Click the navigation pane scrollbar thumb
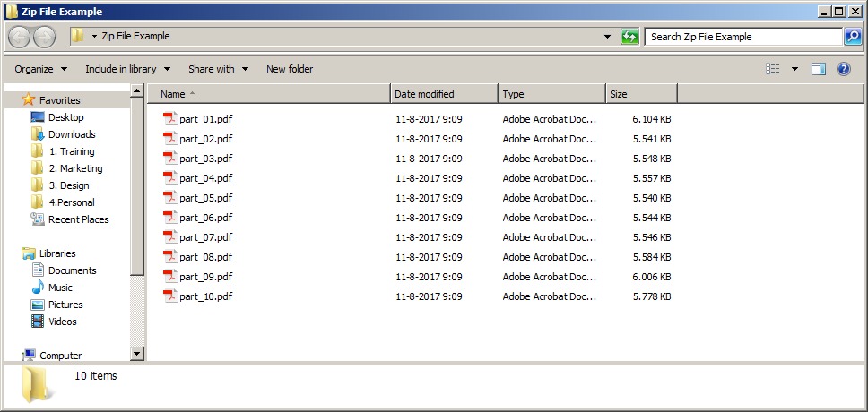The height and width of the screenshot is (412, 868). pyautogui.click(x=136, y=186)
